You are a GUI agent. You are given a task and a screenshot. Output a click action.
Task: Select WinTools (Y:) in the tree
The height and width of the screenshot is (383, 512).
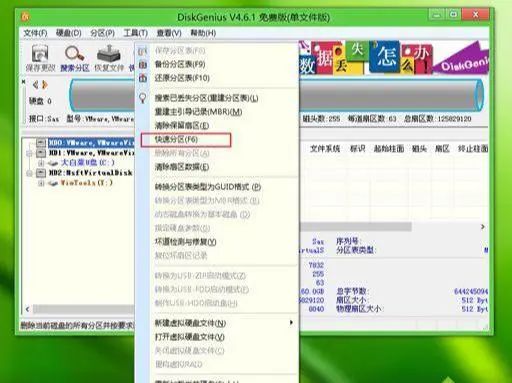click(86, 183)
